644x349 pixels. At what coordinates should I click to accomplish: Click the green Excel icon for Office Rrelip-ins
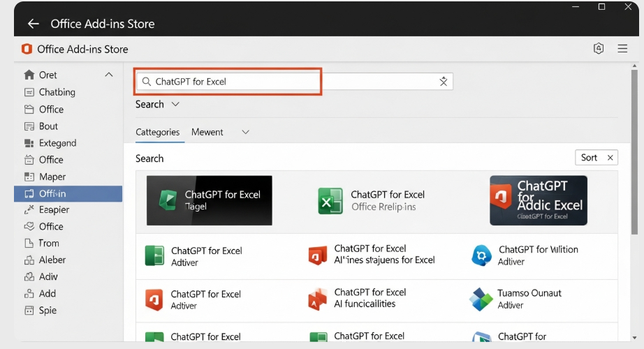(330, 201)
